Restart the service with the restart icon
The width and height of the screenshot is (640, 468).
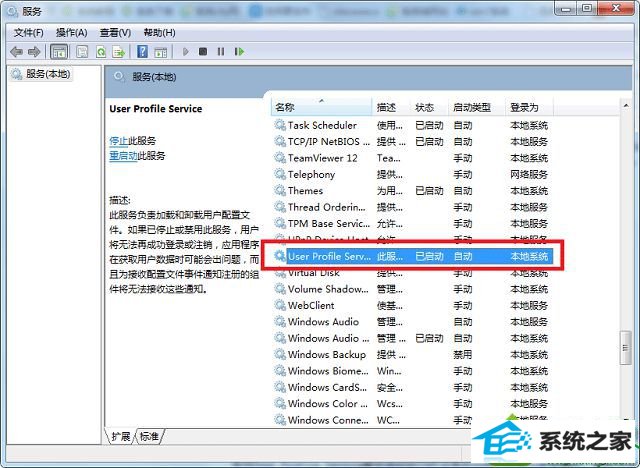239,51
